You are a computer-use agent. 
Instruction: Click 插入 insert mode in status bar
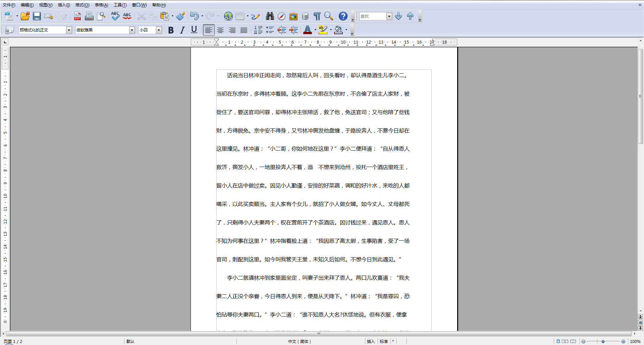pos(371,341)
